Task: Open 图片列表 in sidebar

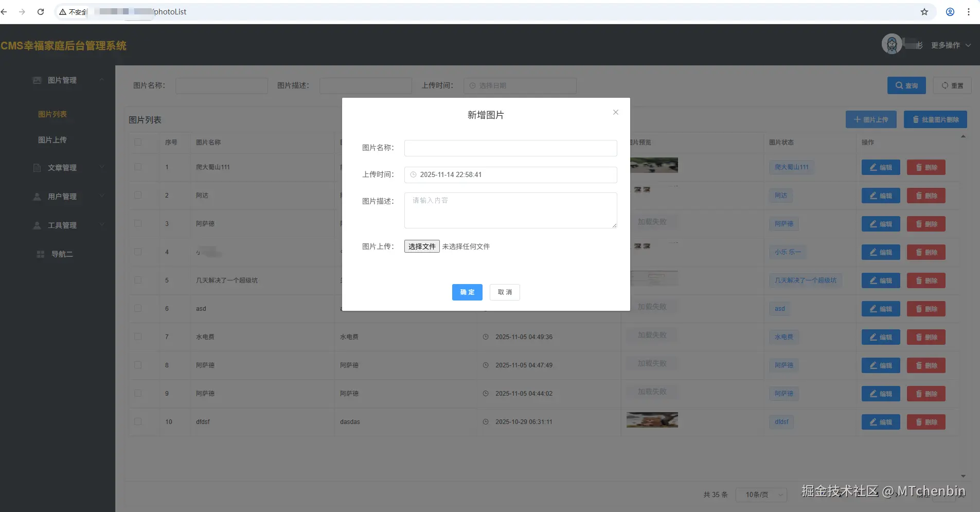Action: [x=52, y=114]
